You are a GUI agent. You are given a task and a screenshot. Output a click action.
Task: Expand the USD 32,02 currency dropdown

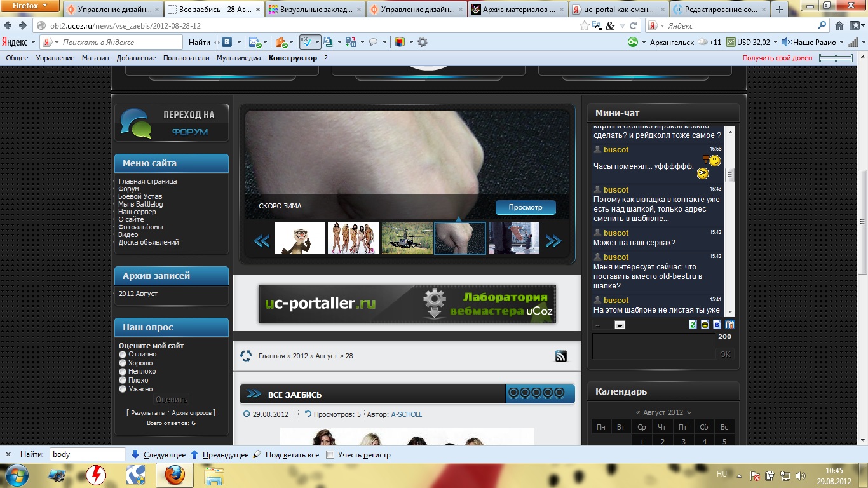pos(775,43)
